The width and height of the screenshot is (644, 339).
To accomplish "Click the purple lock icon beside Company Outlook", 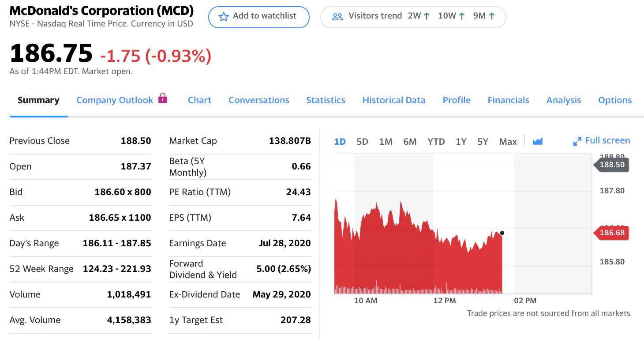I will tap(163, 98).
